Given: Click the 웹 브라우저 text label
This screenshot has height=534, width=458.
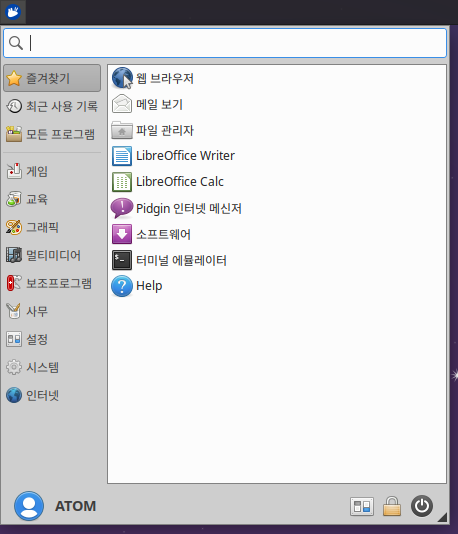Looking at the screenshot, I should 165,78.
